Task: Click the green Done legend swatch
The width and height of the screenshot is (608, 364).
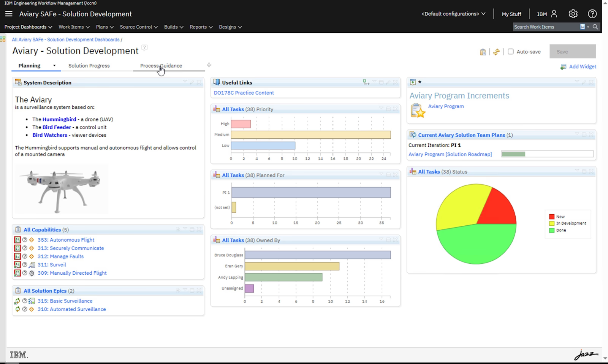Action: [x=551, y=230]
